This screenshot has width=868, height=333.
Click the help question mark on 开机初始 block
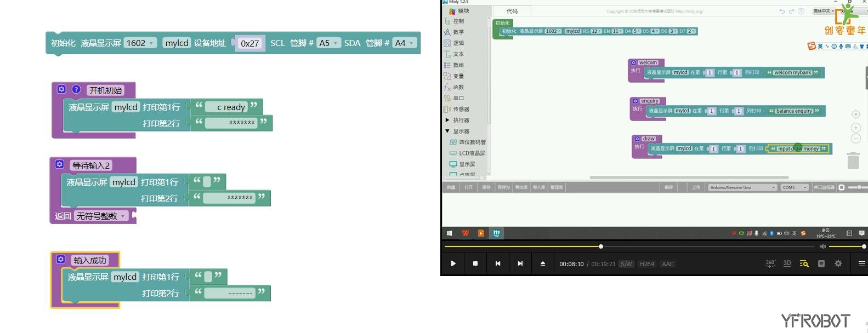76,89
